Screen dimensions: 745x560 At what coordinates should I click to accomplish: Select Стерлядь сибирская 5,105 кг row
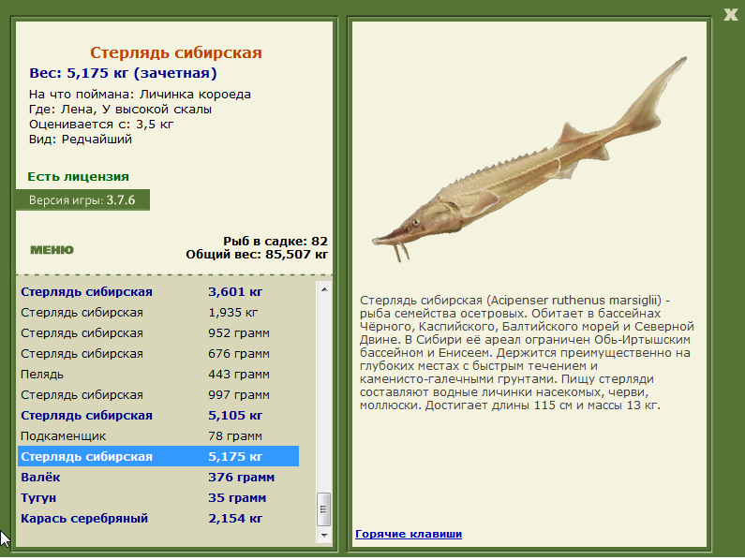pyautogui.click(x=158, y=415)
